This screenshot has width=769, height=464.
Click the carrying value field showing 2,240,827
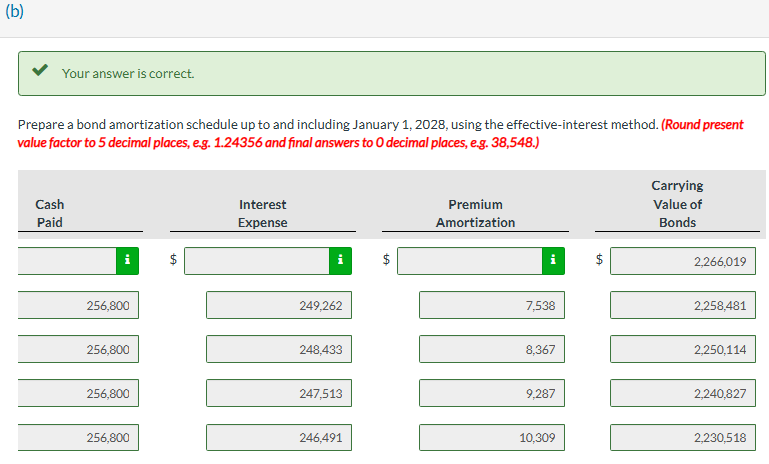click(x=683, y=393)
